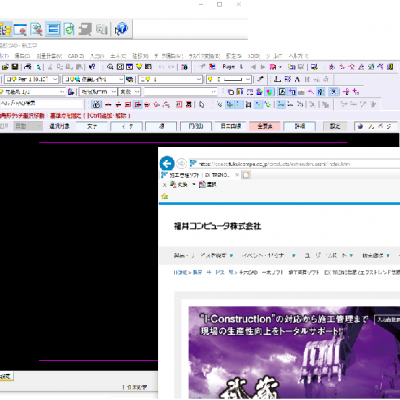Viewport: 400px width, 400px height.
Task: Open the second layer dropdown
Action: pyautogui.click(x=93, y=79)
